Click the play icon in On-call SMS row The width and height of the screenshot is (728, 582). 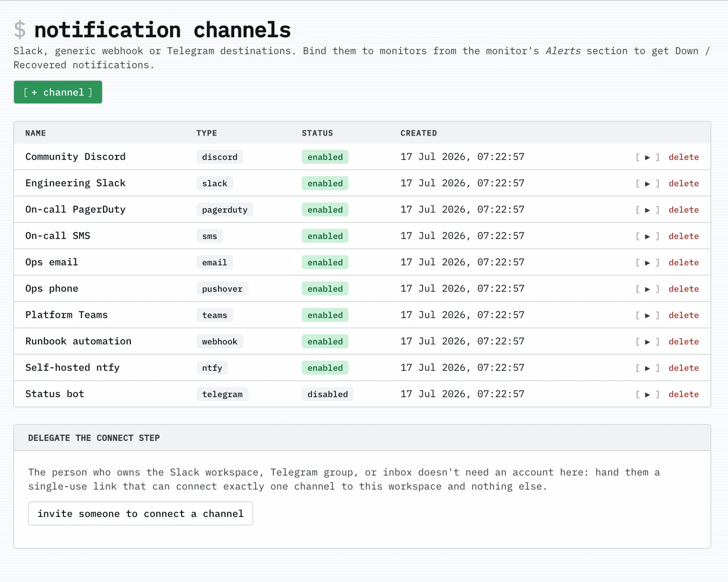tap(647, 236)
